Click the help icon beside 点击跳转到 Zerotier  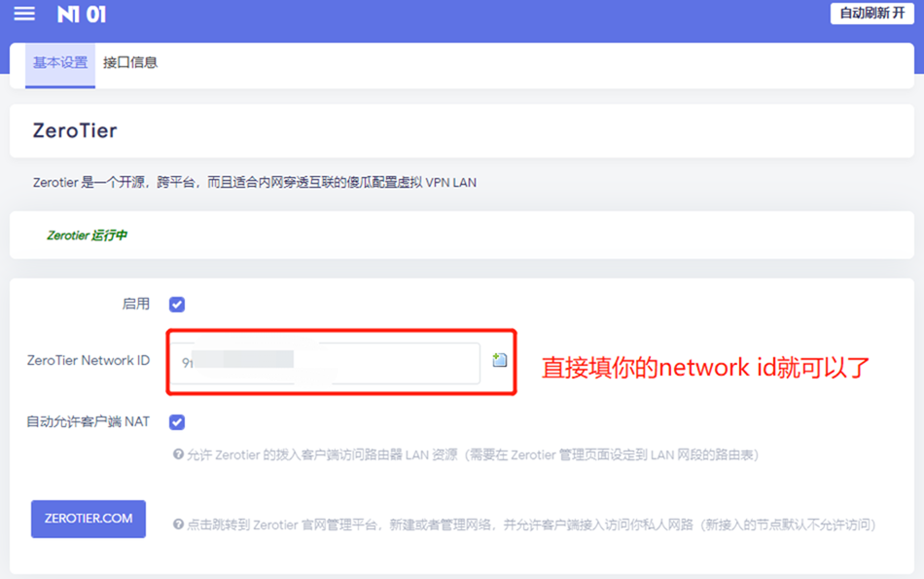pyautogui.click(x=178, y=525)
